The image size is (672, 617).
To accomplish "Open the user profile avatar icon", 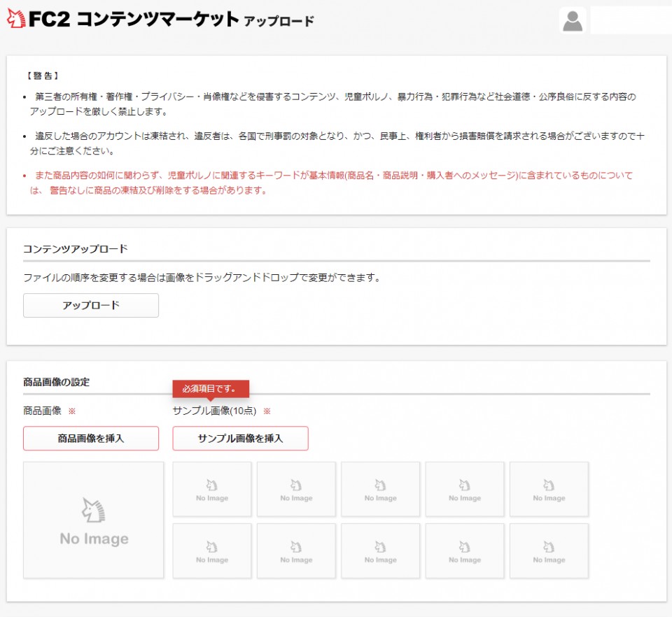I will pyautogui.click(x=573, y=20).
